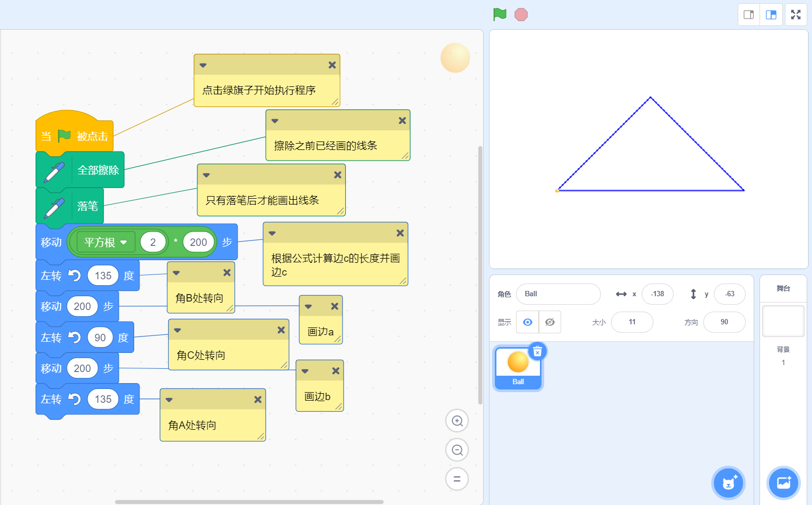Delete the 根据公式计算边c comment
This screenshot has width=812, height=505.
[x=400, y=233]
